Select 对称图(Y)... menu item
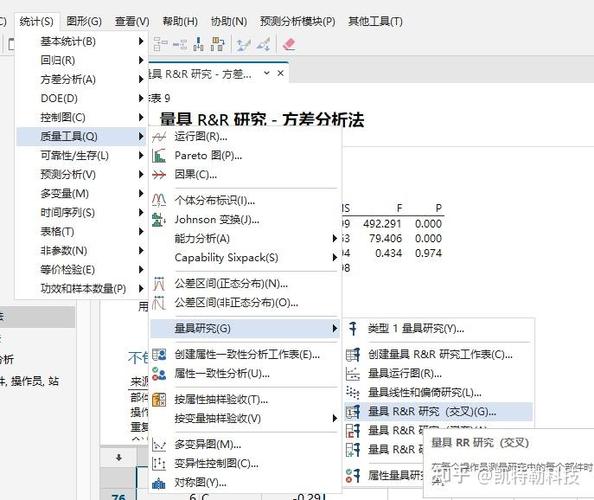 pyautogui.click(x=245, y=483)
